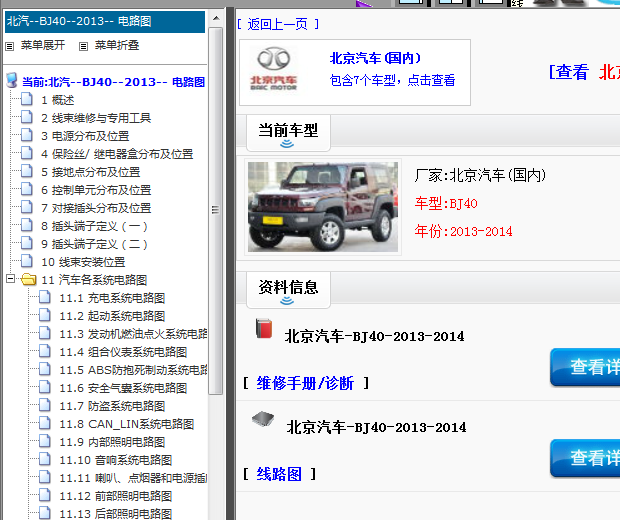Click folder icon of 11 汽车各系统电路图

point(28,279)
